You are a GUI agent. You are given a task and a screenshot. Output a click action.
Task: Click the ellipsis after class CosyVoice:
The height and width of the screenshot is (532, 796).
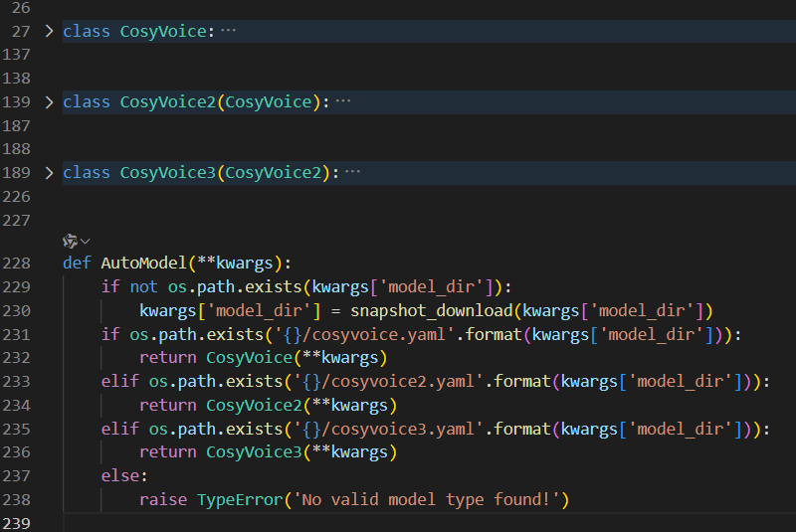tap(229, 31)
